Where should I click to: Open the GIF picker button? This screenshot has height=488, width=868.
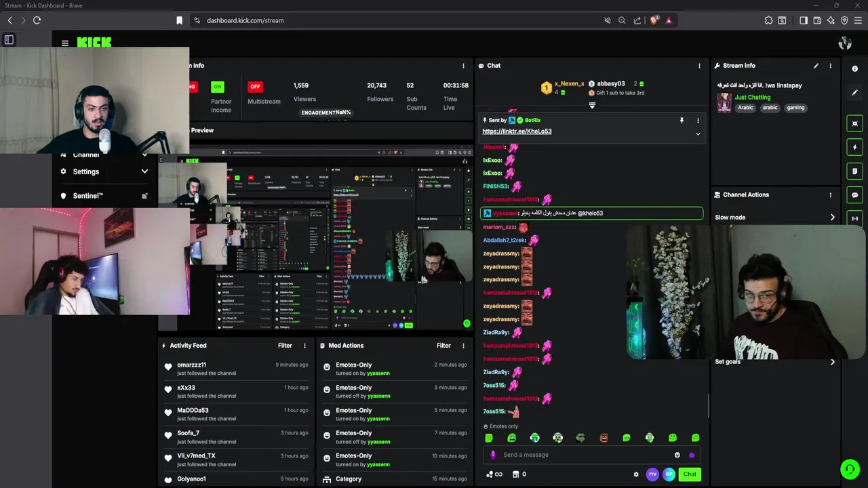[x=669, y=474]
